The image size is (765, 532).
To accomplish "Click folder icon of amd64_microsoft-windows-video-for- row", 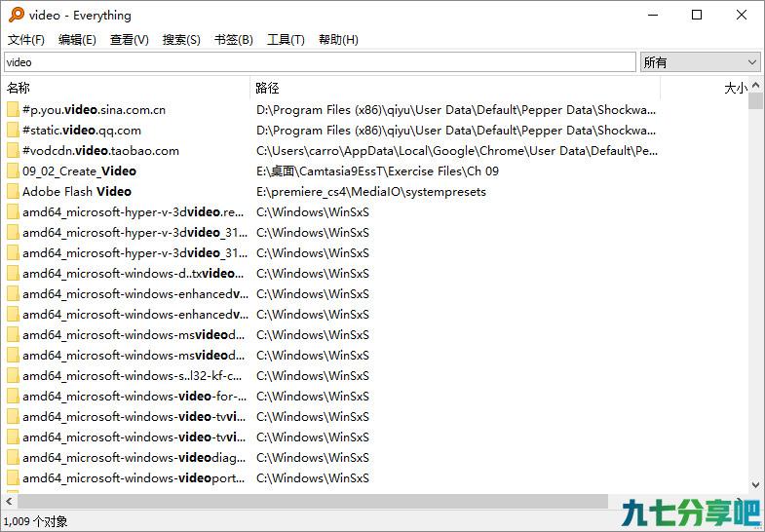I will coord(13,397).
